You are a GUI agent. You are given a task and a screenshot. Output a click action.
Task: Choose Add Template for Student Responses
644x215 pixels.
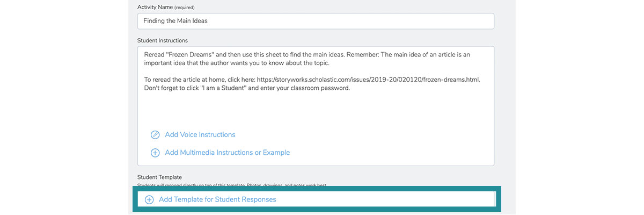click(x=217, y=199)
